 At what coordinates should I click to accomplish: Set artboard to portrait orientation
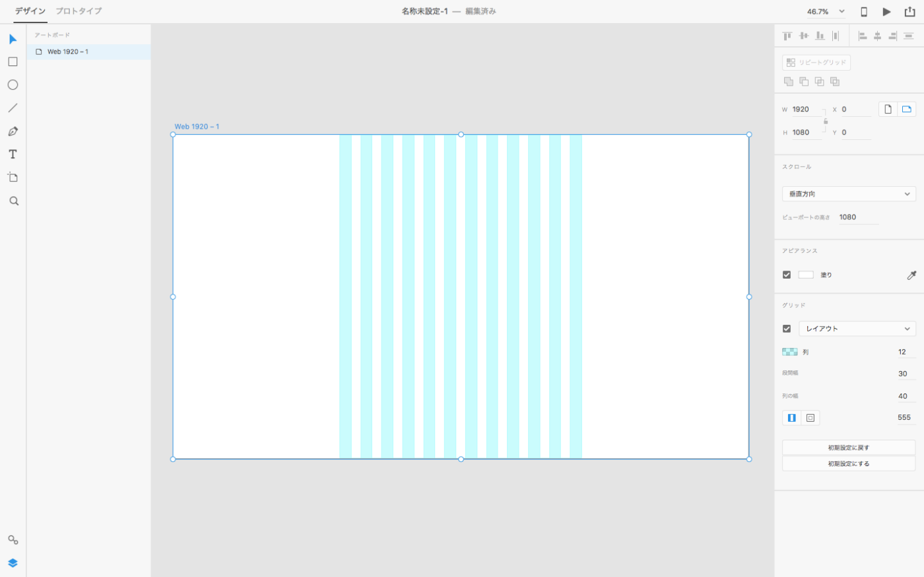[x=888, y=109]
